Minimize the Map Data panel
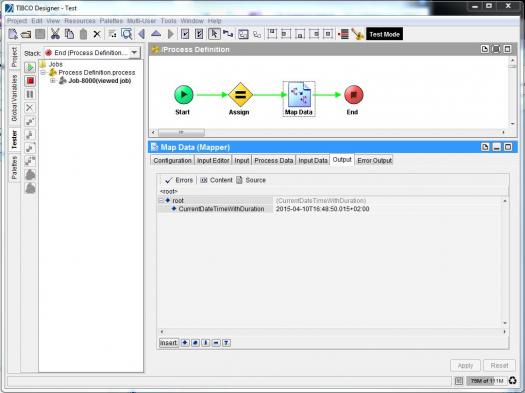The image size is (525, 393). click(x=497, y=147)
